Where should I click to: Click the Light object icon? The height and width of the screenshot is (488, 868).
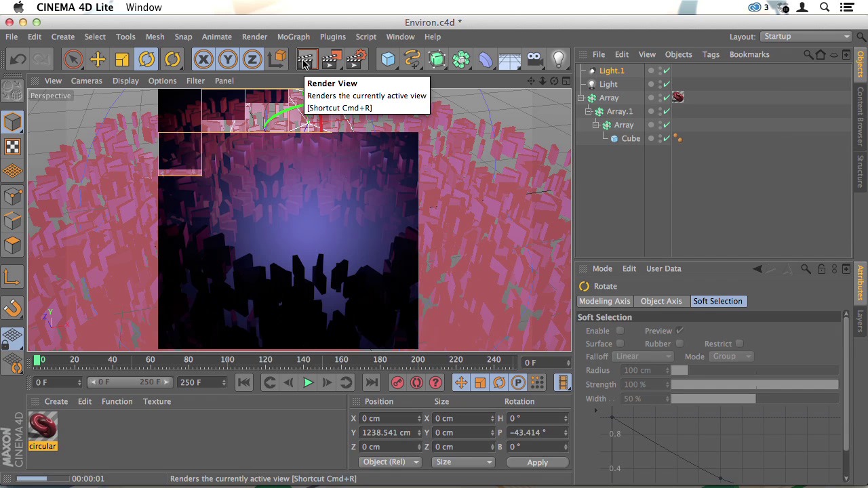pyautogui.click(x=559, y=60)
